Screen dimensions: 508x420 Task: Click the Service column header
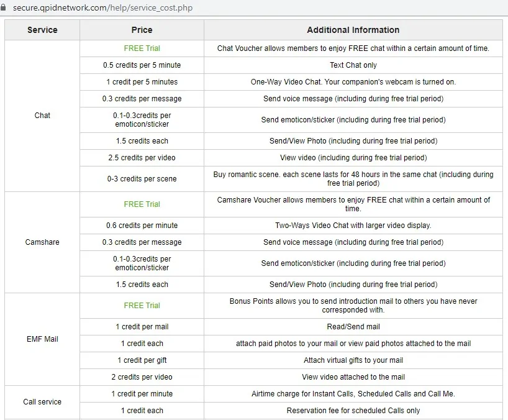point(42,30)
